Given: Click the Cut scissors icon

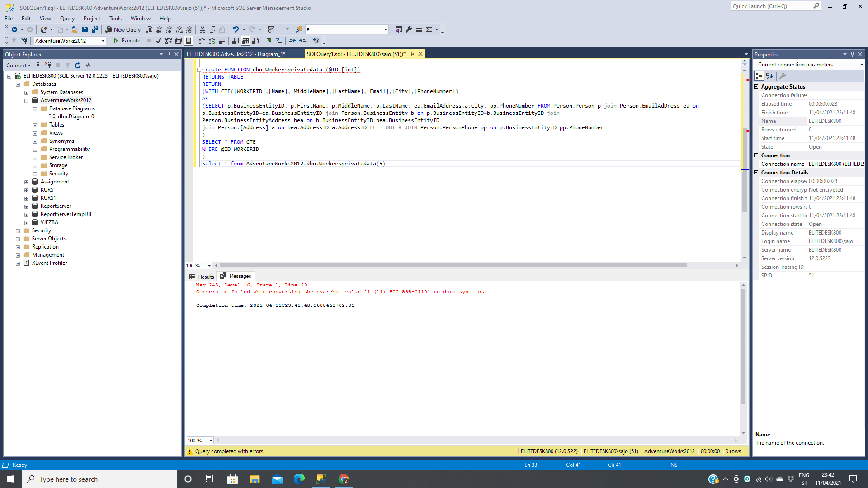Looking at the screenshot, I should pyautogui.click(x=203, y=29).
